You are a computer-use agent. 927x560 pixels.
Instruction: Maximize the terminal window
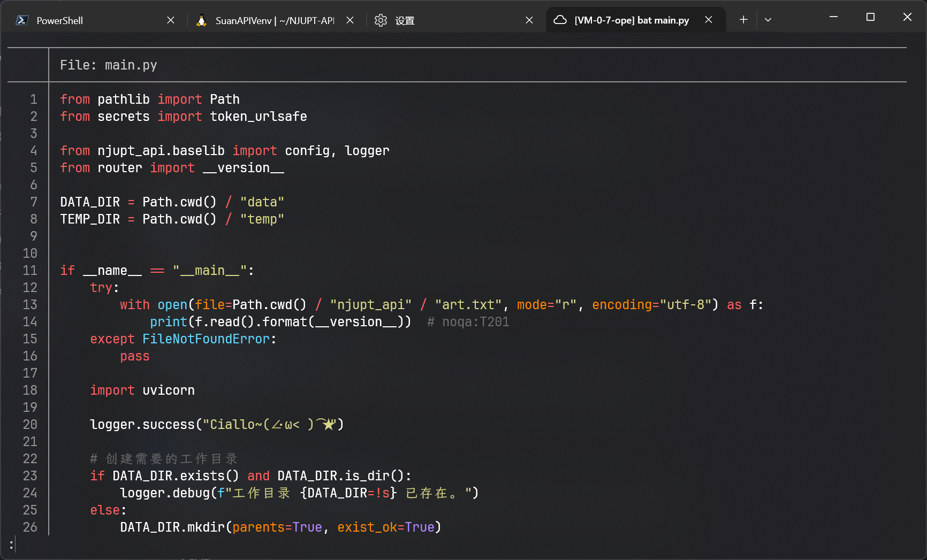(870, 17)
